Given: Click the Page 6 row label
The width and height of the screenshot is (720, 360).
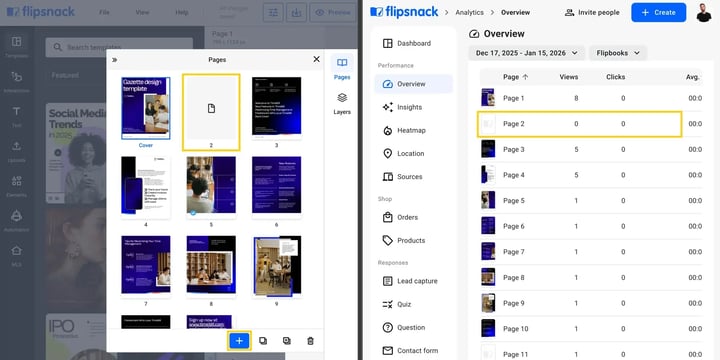Looking at the screenshot, I should coord(514,226).
